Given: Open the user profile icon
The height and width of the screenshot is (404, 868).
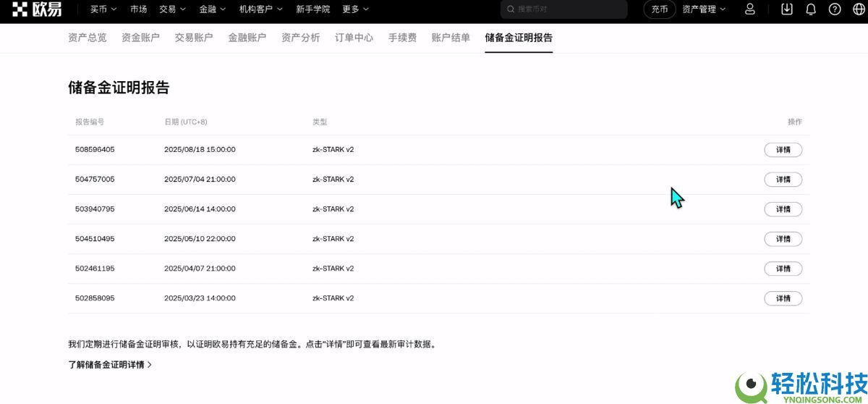Looking at the screenshot, I should (x=750, y=9).
